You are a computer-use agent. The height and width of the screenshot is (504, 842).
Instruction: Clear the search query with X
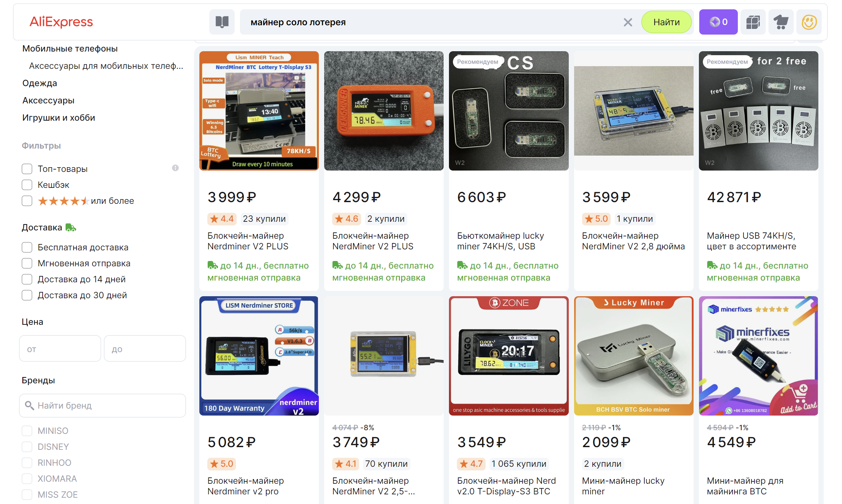point(627,22)
